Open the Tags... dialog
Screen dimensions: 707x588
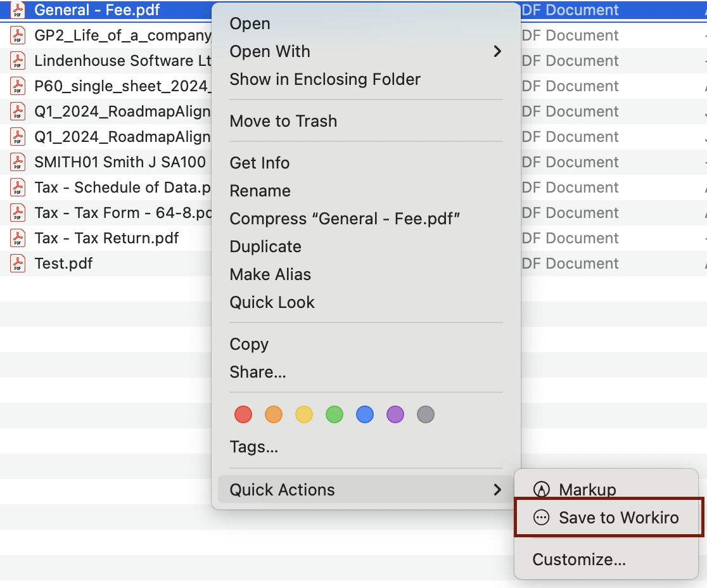[254, 447]
